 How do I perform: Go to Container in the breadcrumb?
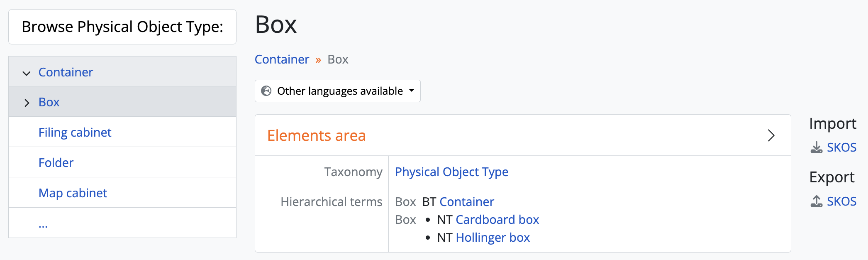coord(282,59)
